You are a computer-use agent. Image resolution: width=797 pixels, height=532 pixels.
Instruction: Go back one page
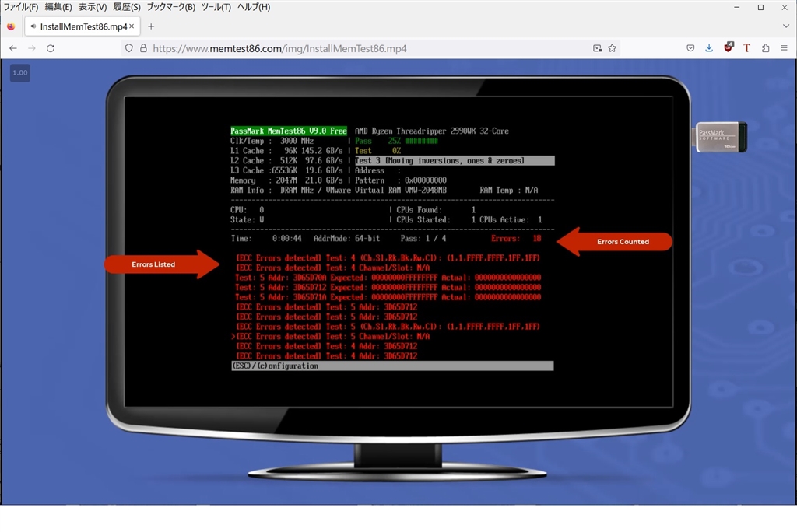click(13, 48)
